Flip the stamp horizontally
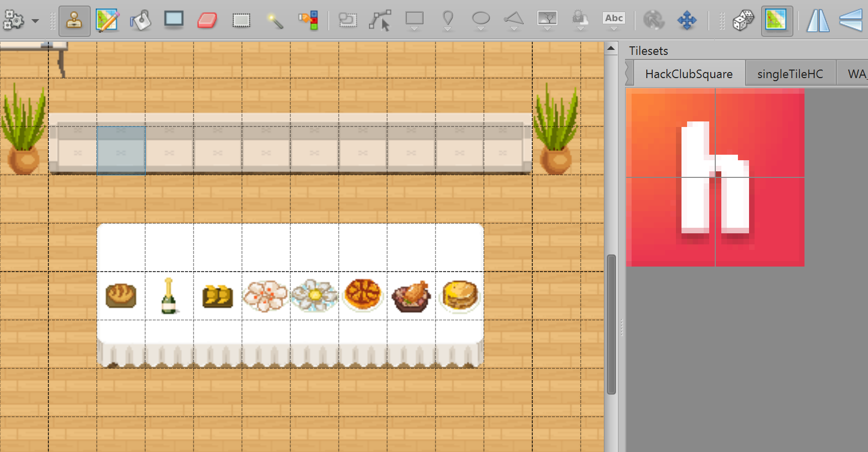868x452 pixels. pos(818,21)
